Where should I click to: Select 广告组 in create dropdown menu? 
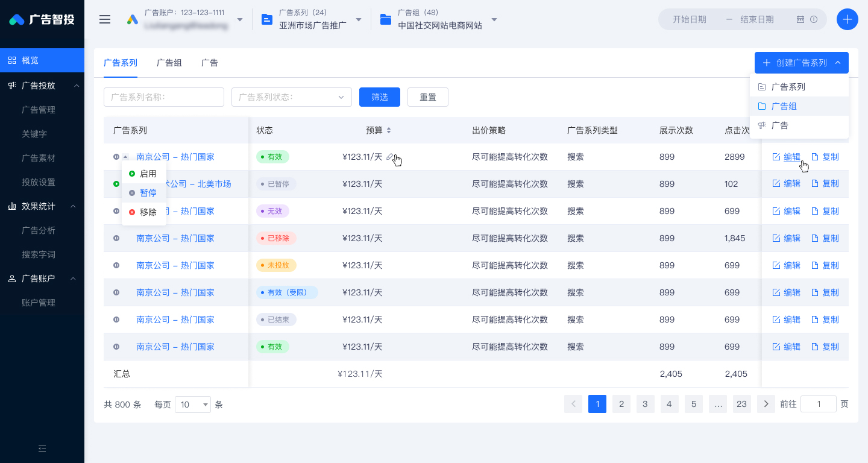point(799,106)
